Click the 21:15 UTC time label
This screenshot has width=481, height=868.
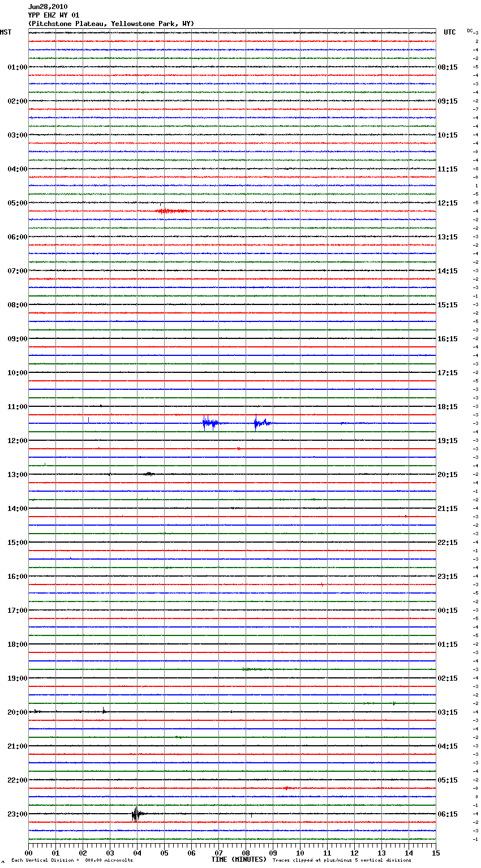coord(448,509)
